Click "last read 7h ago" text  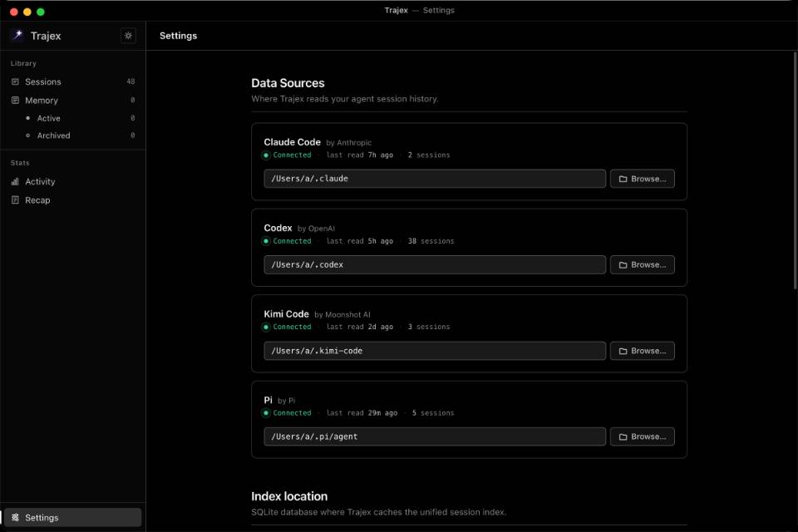pyautogui.click(x=360, y=155)
